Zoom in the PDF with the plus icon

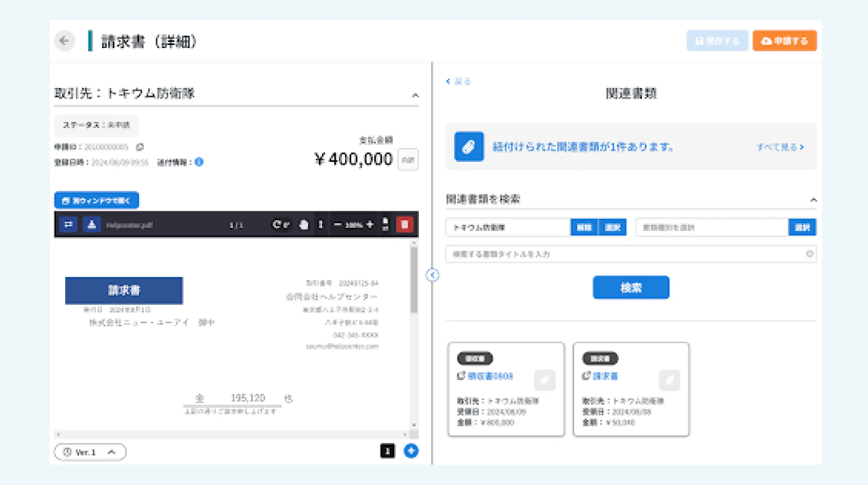pyautogui.click(x=370, y=224)
